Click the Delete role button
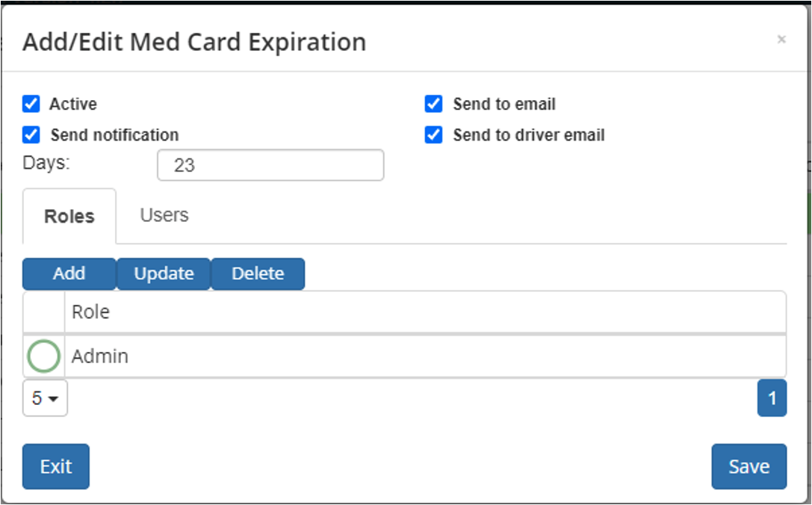812x505 pixels. [258, 273]
